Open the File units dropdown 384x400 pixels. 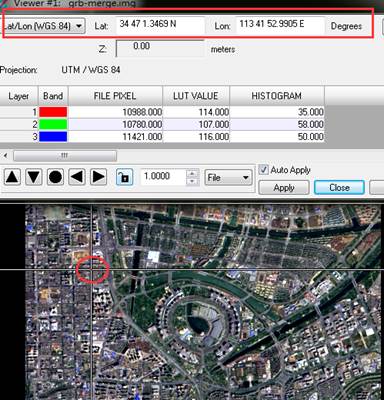click(x=228, y=177)
